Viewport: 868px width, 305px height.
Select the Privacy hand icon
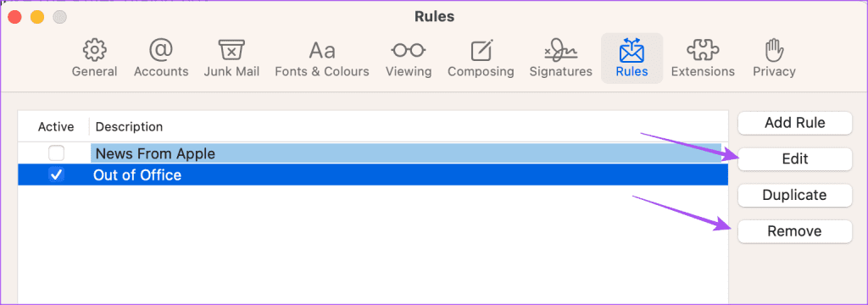tap(773, 50)
